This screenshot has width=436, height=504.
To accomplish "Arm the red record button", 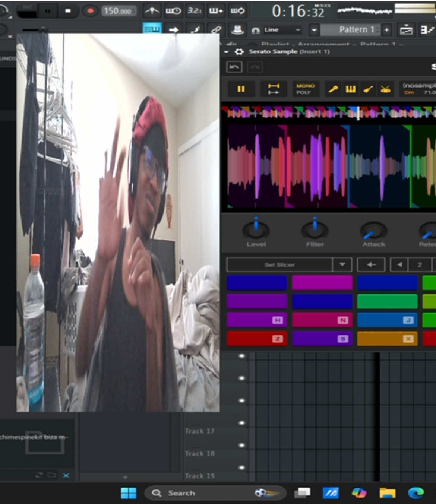I will point(90,11).
